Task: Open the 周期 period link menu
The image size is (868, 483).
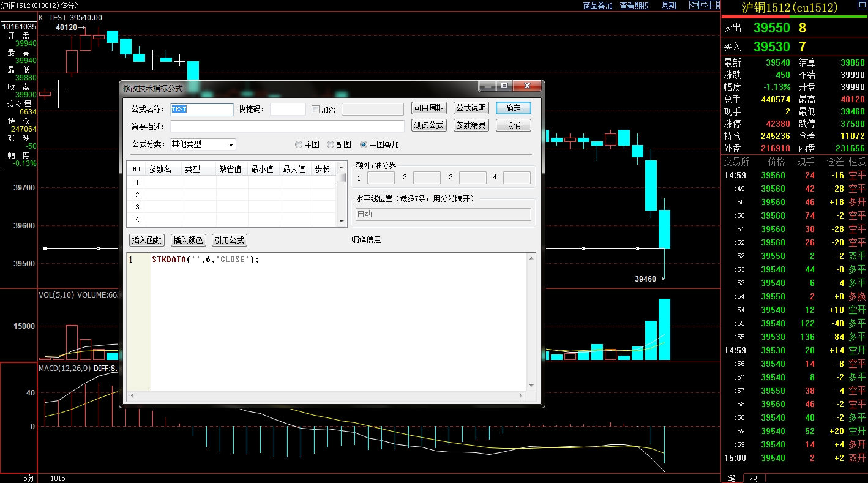Action: point(668,6)
